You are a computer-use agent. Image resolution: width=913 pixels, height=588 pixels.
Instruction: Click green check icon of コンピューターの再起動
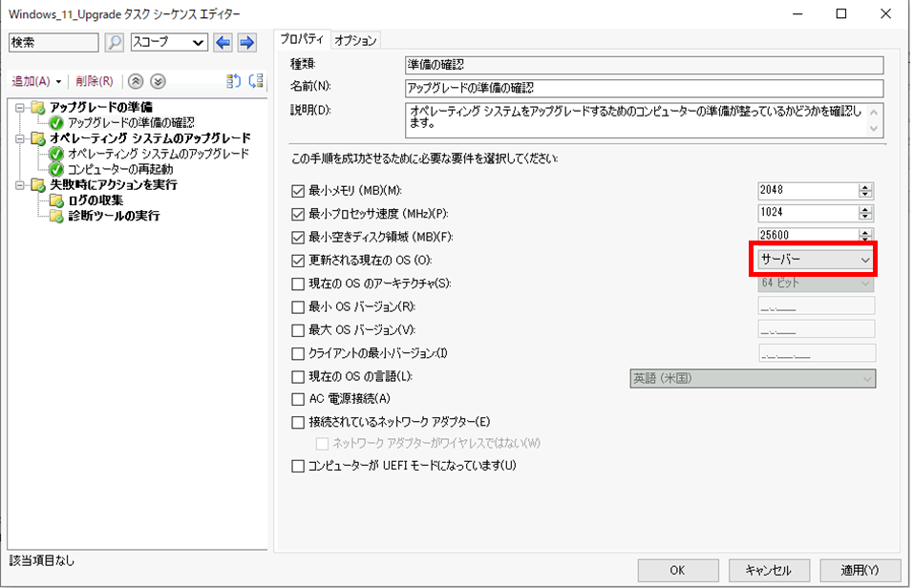56,169
